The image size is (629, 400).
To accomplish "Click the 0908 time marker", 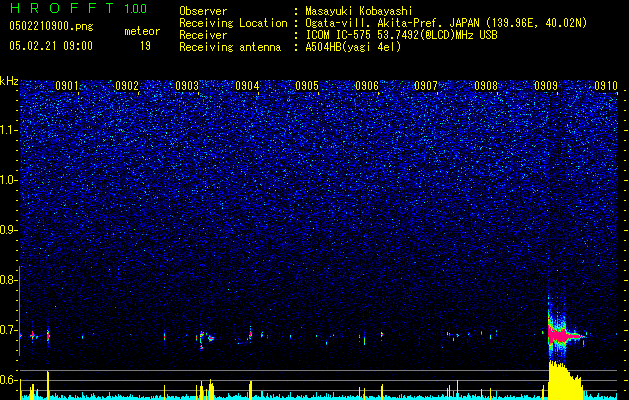I will [x=486, y=86].
